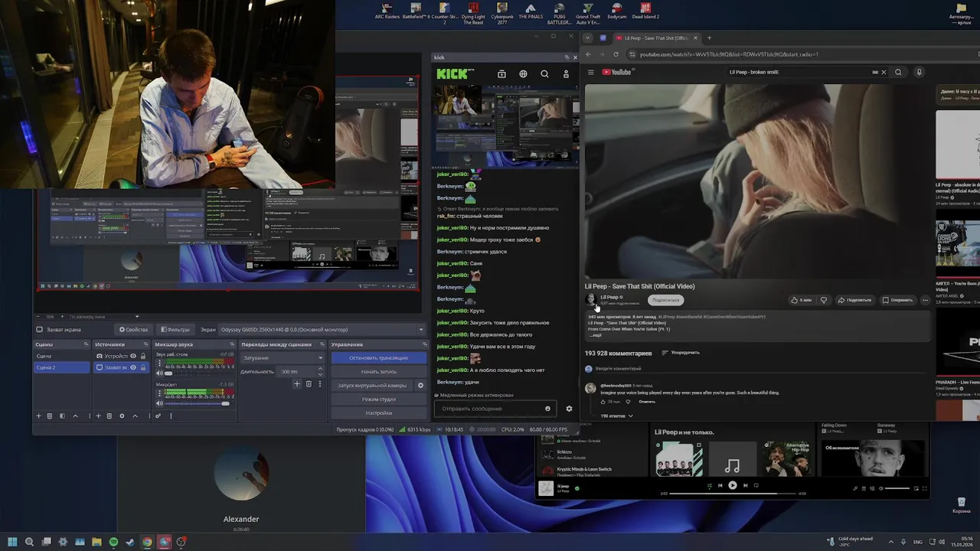Open preview scaling dropdown 'По размеру окна'
This screenshot has height=551, width=980.
click(x=103, y=316)
